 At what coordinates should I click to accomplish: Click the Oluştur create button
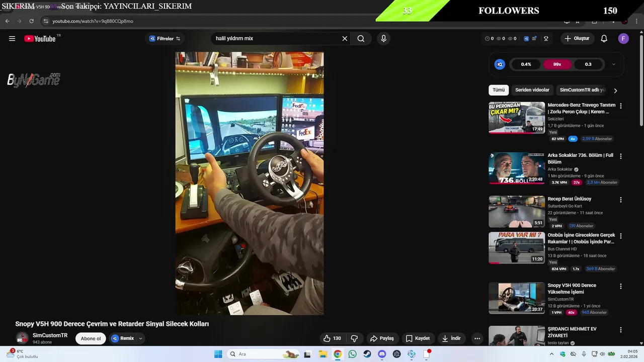coord(577,39)
